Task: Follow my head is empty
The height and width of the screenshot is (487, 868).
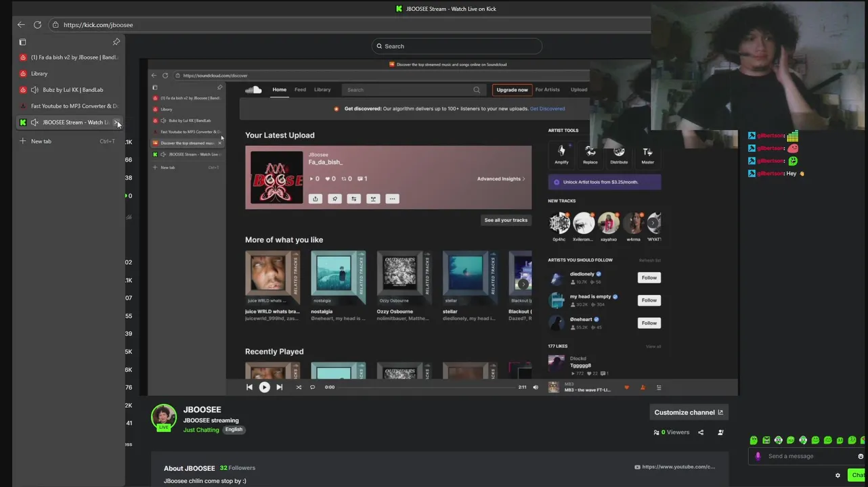Action: 649,300
